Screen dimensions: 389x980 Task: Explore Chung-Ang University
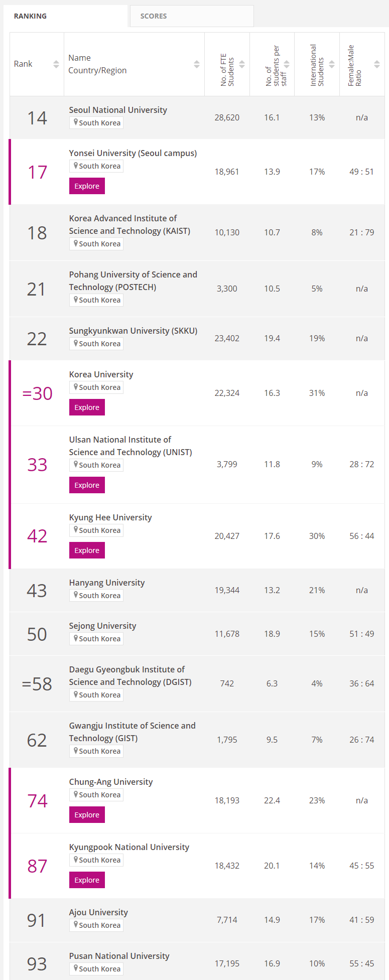(x=87, y=815)
